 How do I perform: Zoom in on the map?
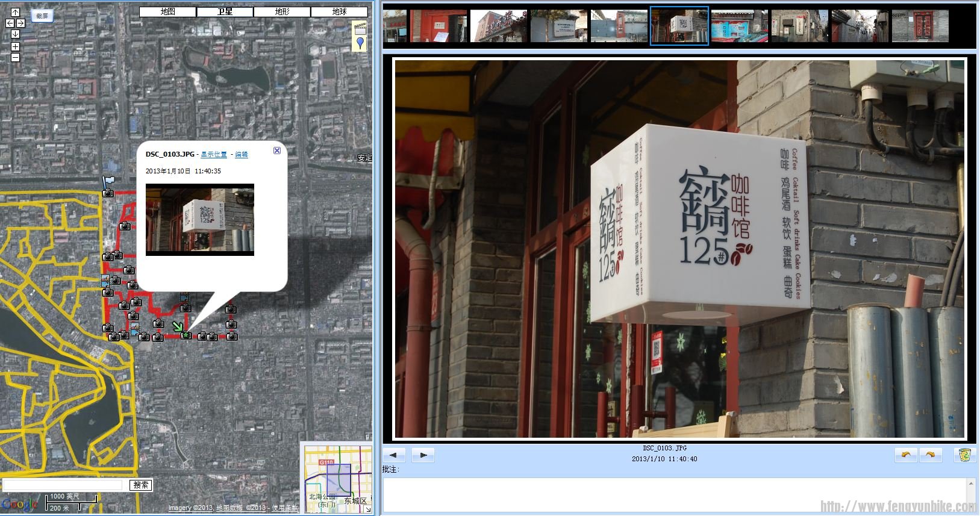[x=15, y=46]
